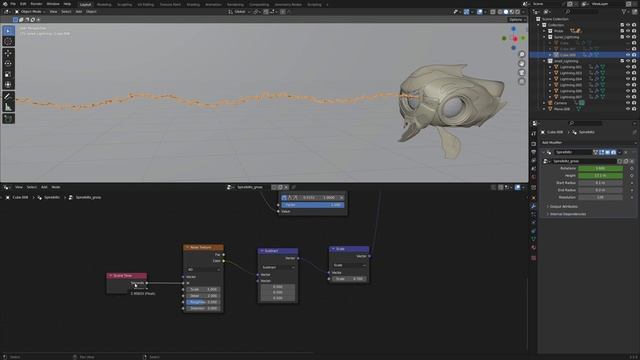
Task: Click the red X axis on navigation gizmo
Action: coord(515,39)
